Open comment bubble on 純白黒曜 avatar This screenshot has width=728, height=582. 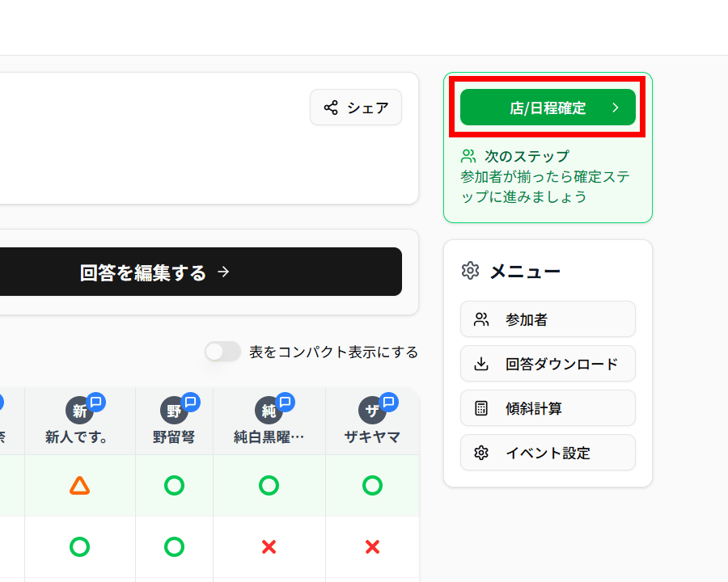click(x=285, y=402)
